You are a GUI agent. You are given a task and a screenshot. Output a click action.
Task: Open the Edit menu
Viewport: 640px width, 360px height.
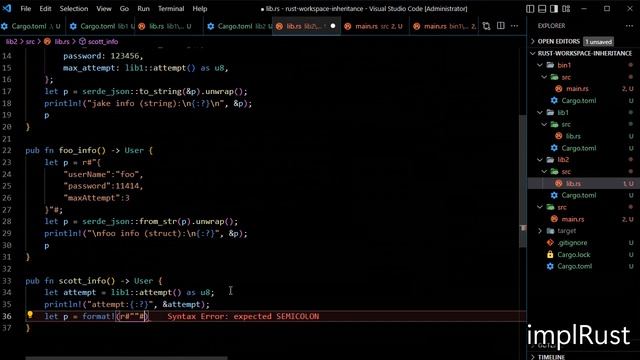tap(45, 9)
